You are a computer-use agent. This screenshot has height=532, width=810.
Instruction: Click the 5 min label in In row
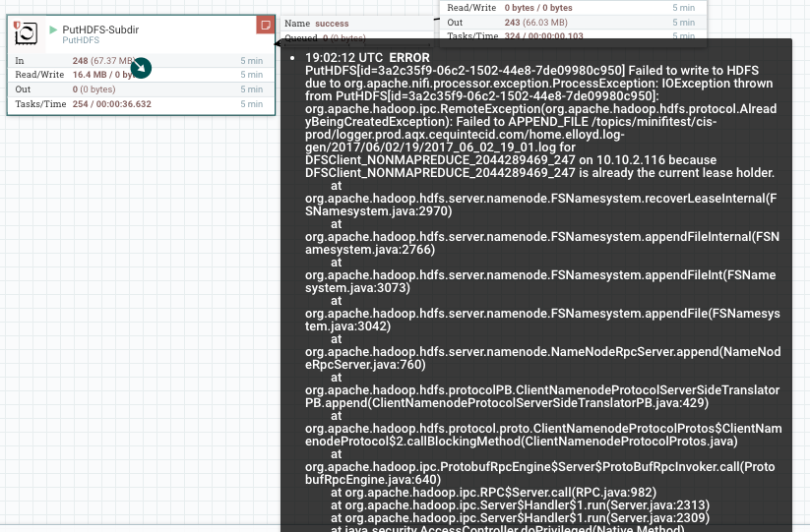point(252,61)
